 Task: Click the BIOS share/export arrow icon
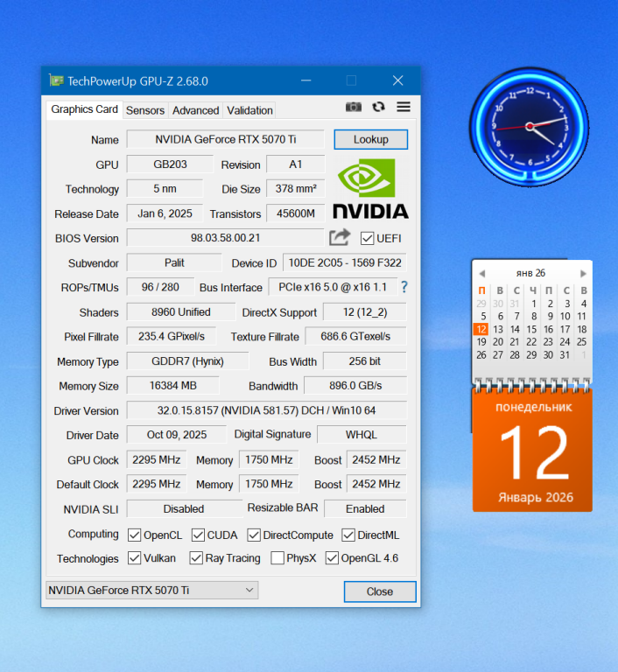[340, 237]
